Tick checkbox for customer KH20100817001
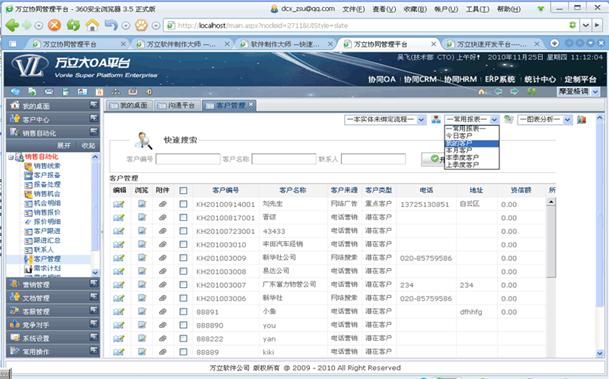The image size is (609, 379). (x=183, y=218)
